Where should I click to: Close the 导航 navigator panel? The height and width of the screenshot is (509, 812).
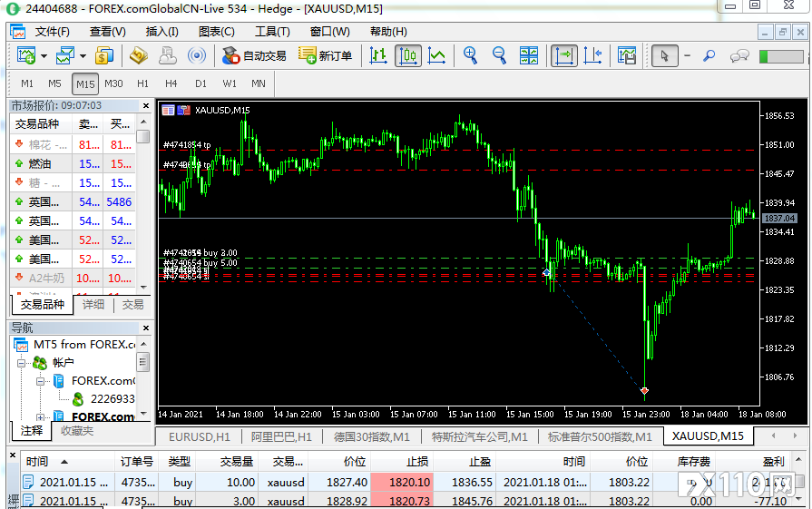click(146, 328)
